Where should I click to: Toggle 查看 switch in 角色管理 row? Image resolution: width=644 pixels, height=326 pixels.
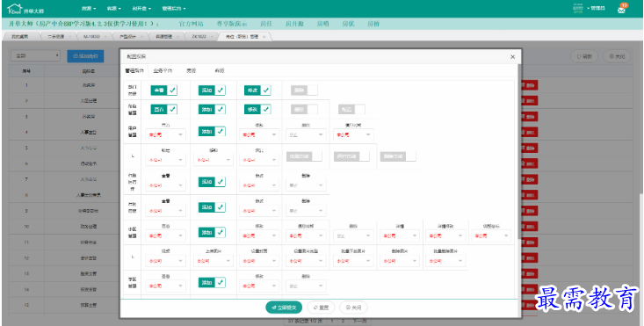point(164,109)
